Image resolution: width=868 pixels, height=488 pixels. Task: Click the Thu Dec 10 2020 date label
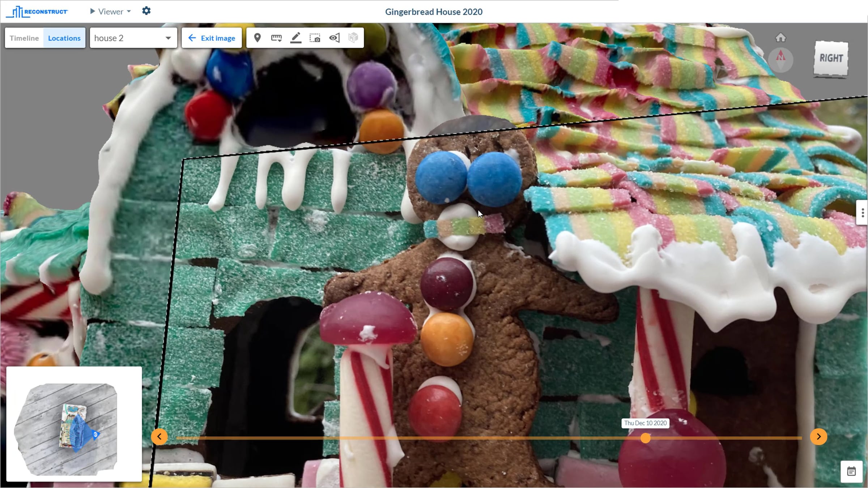point(645,423)
